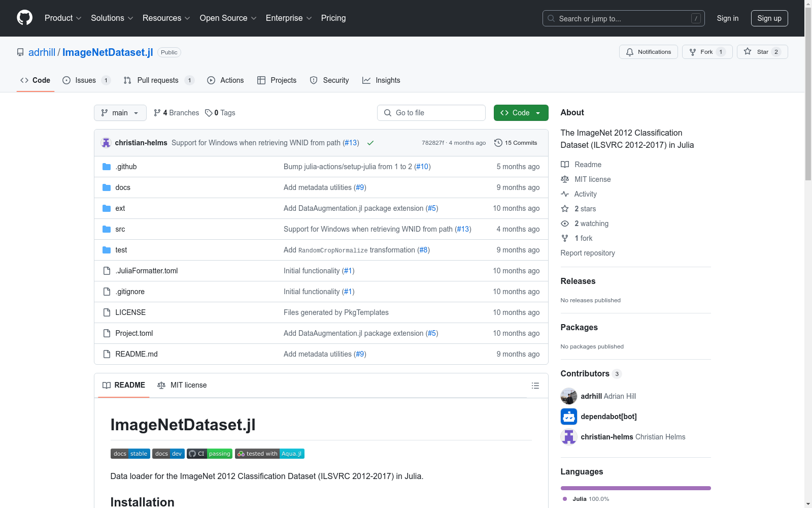
Task: Open the commits history clock icon
Action: 498,143
